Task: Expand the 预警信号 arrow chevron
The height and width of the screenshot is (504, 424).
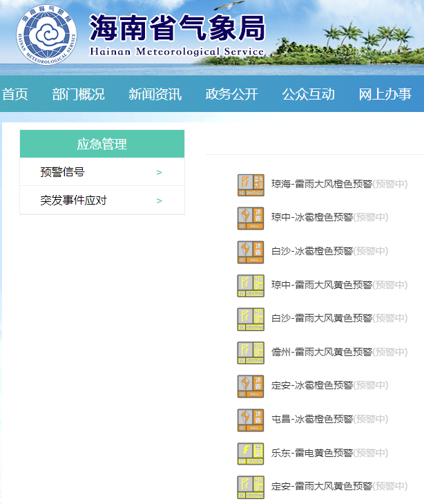Action: (x=160, y=173)
